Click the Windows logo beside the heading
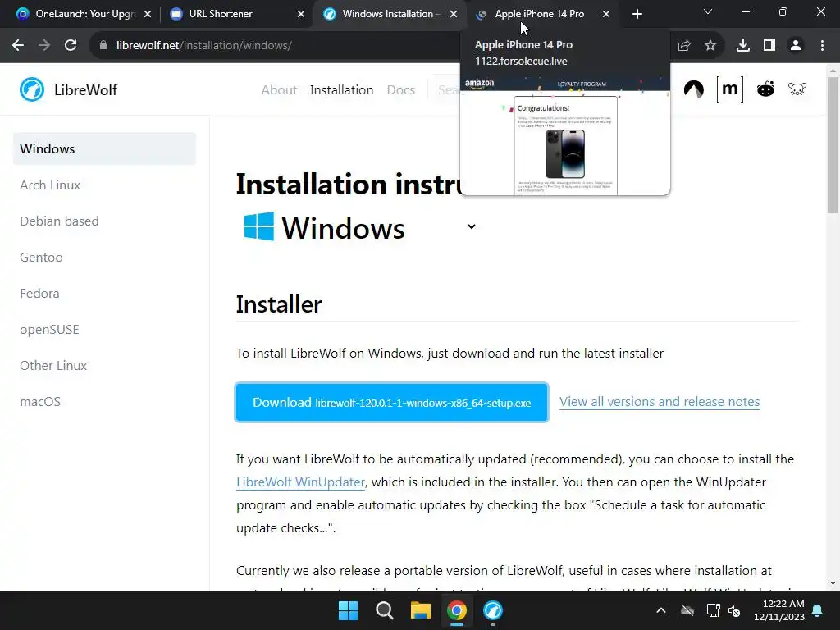Screen dimensions: 840x630 [x=258, y=226]
